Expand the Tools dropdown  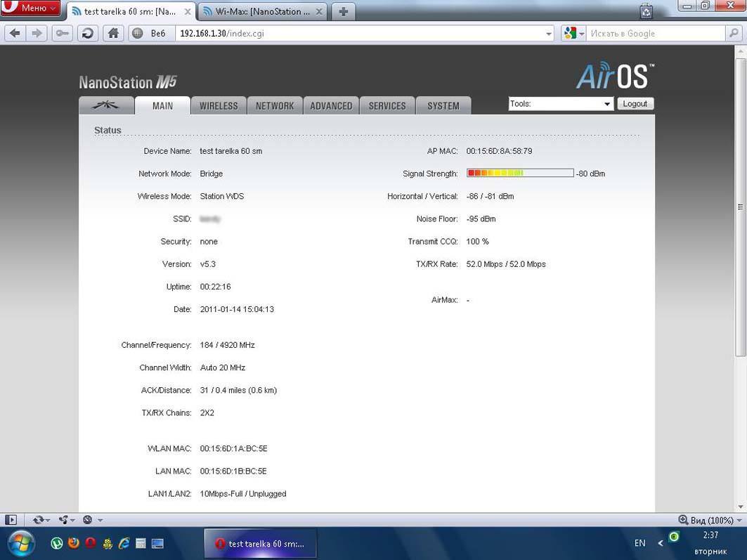[x=560, y=104]
